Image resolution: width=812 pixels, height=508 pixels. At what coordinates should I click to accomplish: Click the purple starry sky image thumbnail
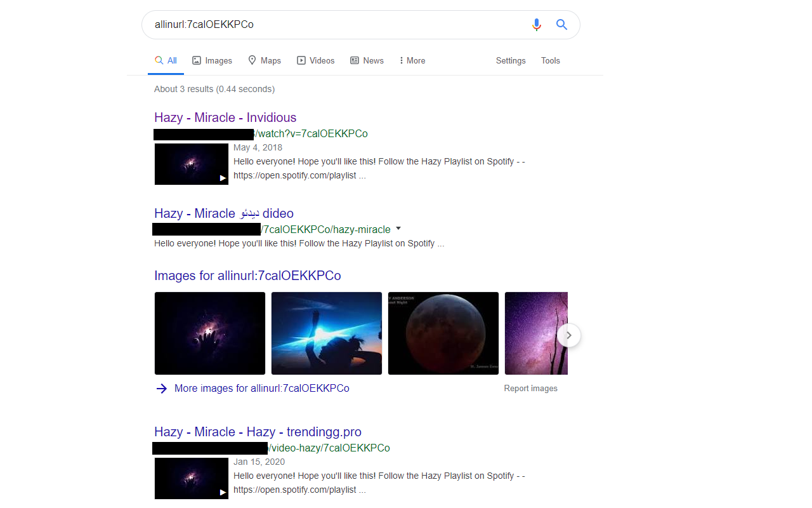point(536,333)
